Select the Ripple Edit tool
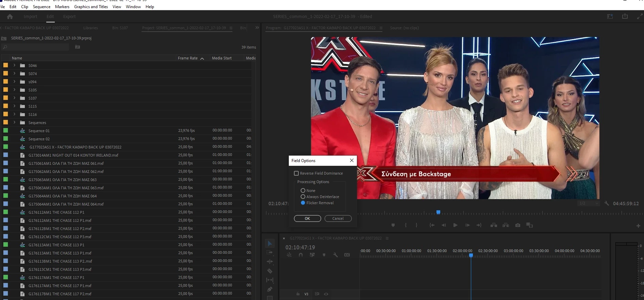 pyautogui.click(x=270, y=262)
